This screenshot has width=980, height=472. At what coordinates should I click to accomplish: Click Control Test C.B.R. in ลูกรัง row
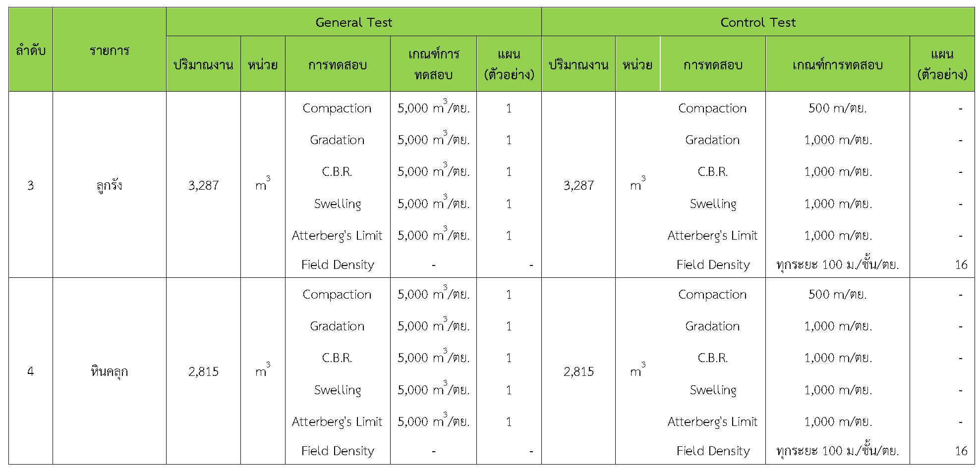tap(712, 172)
